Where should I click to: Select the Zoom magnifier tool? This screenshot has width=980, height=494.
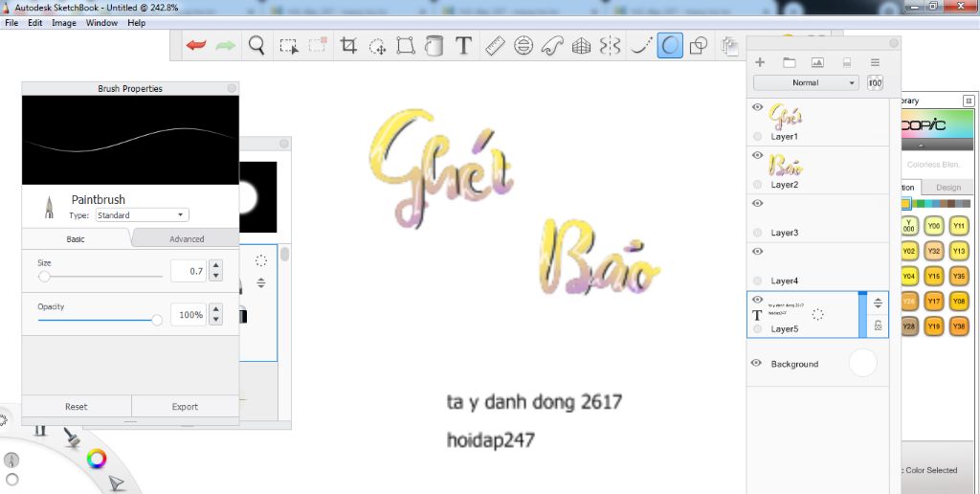(256, 45)
